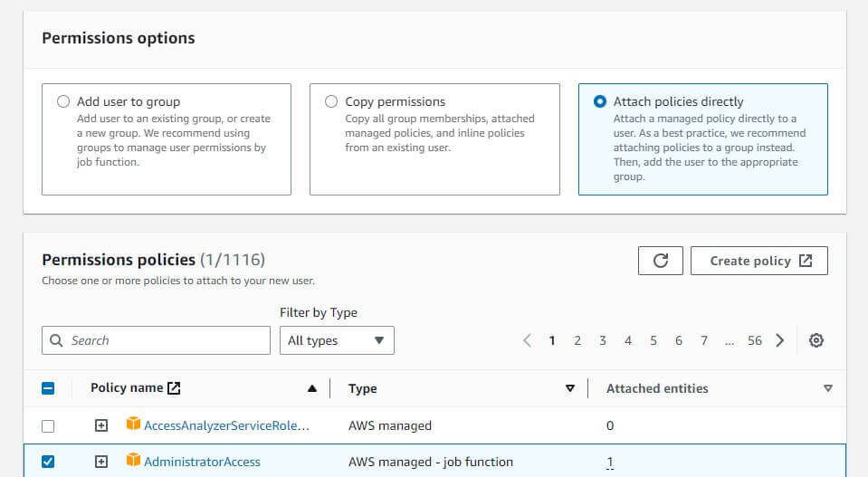Click the search magnifier icon

(x=56, y=340)
